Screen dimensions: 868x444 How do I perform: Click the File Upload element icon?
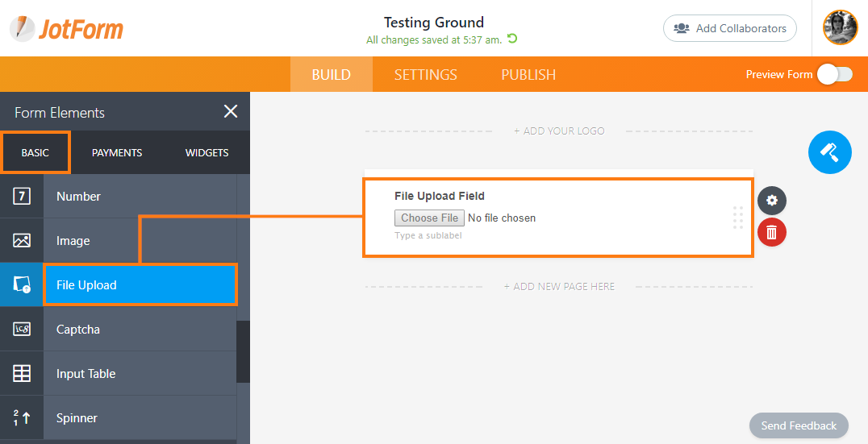coord(22,284)
